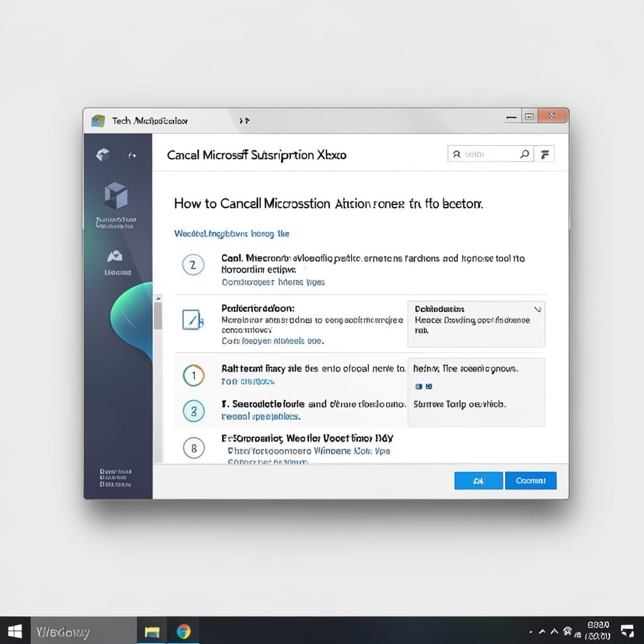
Task: Click the edit note icon in the second row
Action: tap(192, 320)
